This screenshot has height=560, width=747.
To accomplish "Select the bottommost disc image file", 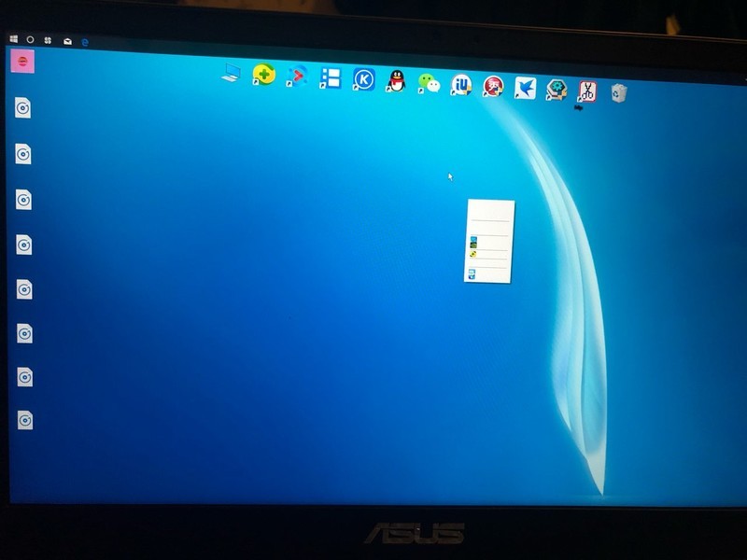I will click(25, 420).
